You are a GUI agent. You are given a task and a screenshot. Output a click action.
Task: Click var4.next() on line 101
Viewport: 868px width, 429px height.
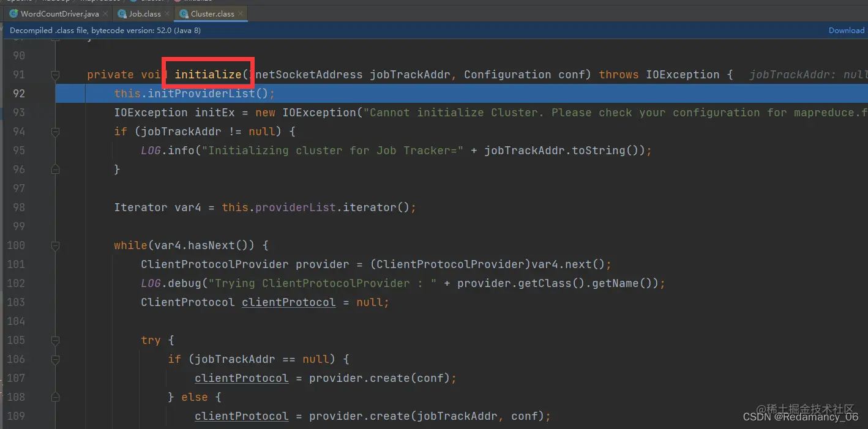tap(568, 264)
